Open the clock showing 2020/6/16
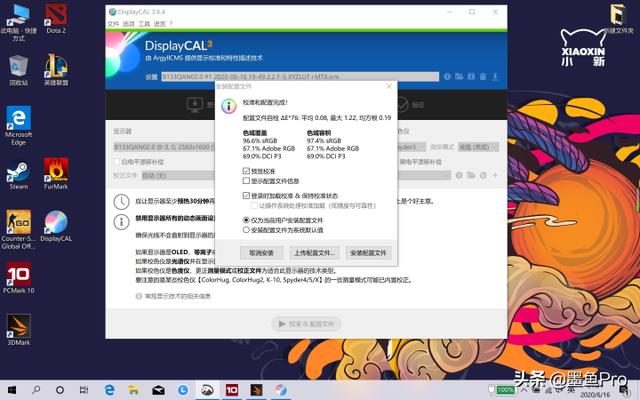 point(595,394)
